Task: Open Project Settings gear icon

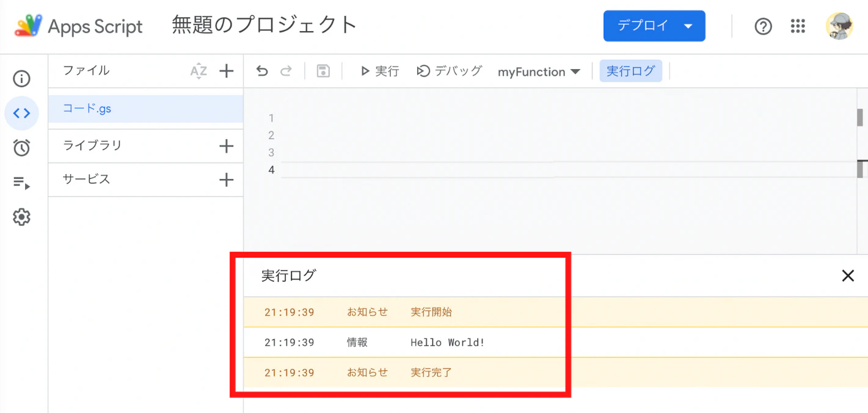Action: pyautogui.click(x=21, y=217)
